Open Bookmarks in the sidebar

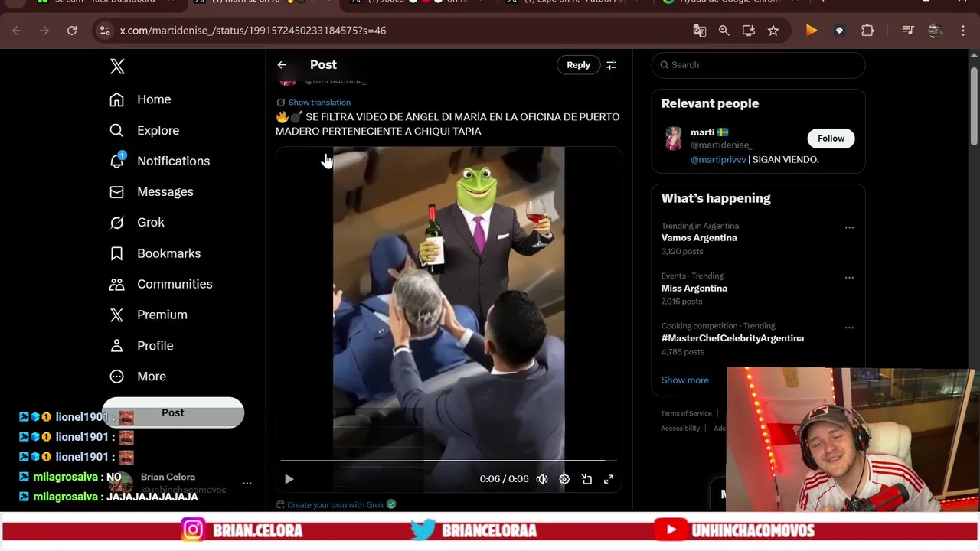(155, 253)
